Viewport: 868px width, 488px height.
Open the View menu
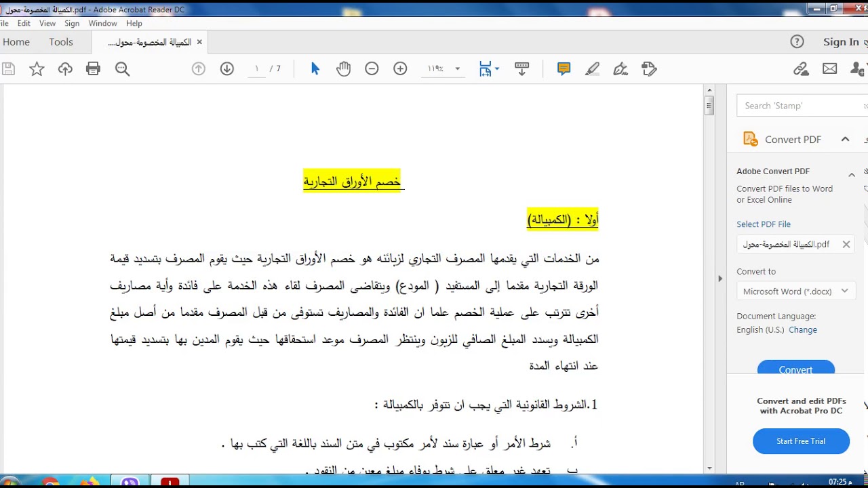[x=47, y=23]
